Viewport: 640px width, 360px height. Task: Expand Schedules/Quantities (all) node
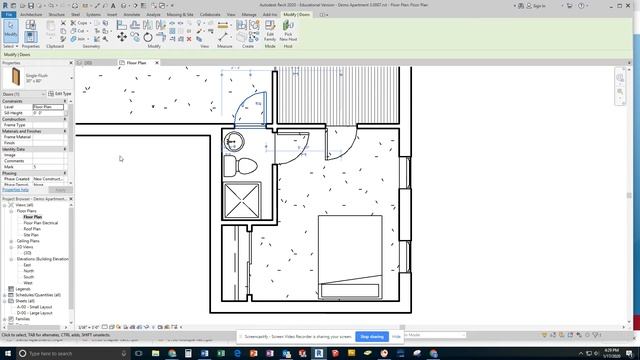click(5, 295)
